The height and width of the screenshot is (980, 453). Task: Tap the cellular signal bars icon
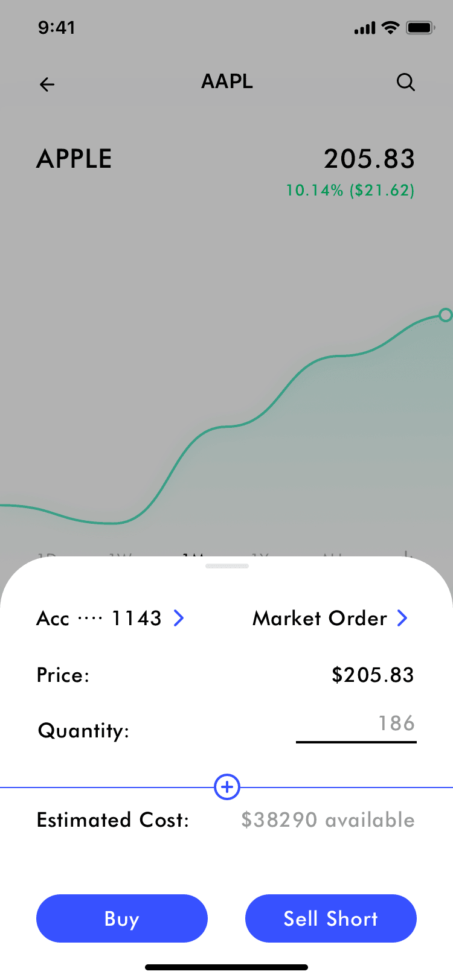click(x=365, y=28)
